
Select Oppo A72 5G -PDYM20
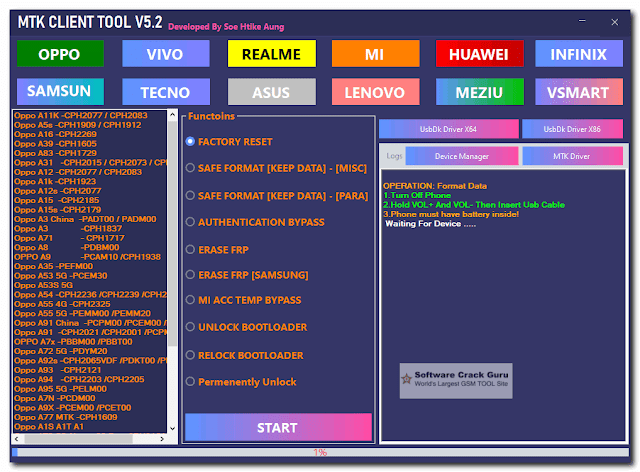(x=61, y=351)
